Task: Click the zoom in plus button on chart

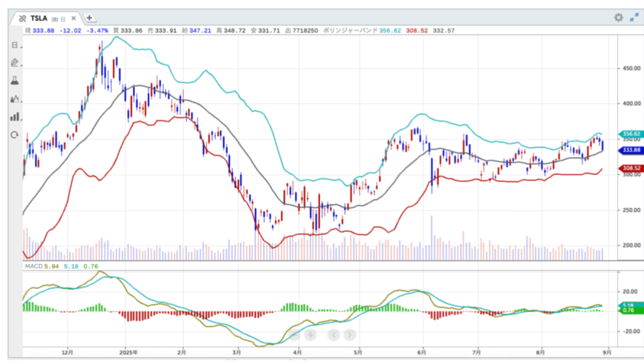Action: pyautogui.click(x=311, y=335)
